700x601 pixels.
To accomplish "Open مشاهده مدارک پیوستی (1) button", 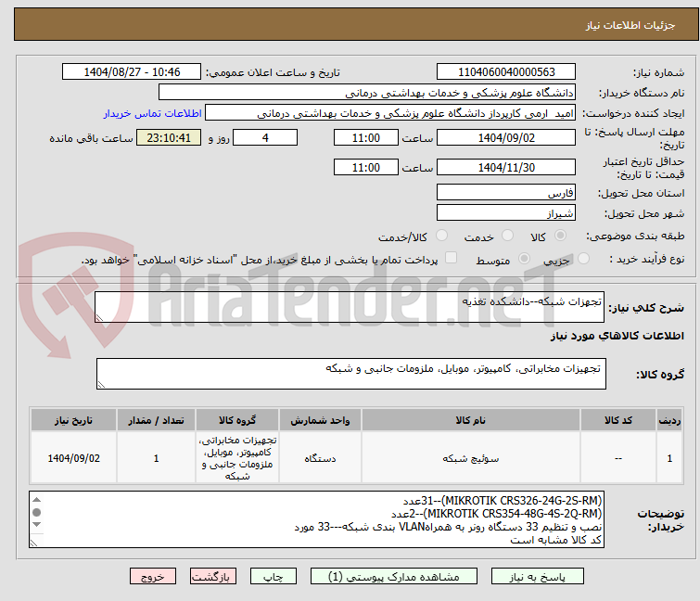I will point(394,576).
